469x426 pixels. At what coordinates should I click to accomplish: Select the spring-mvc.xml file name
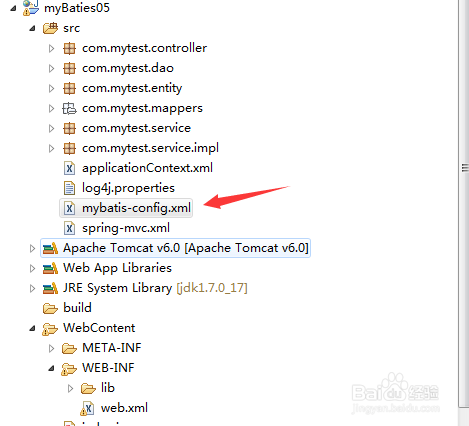[126, 228]
